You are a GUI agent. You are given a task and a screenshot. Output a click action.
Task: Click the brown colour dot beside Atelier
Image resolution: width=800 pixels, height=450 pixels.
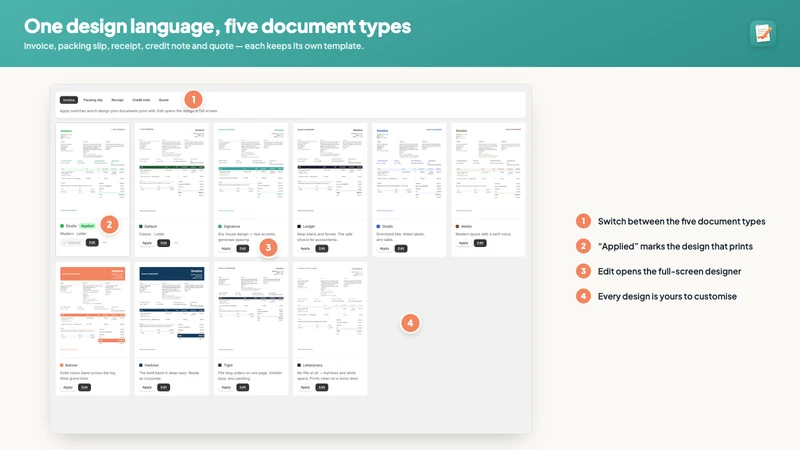457,227
